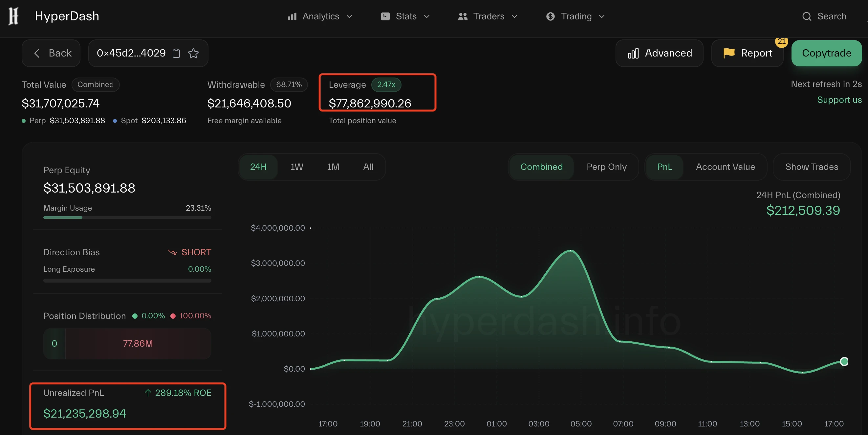The image size is (868, 435).
Task: Copy the wallet address 0x45d2...4029
Action: point(176,53)
